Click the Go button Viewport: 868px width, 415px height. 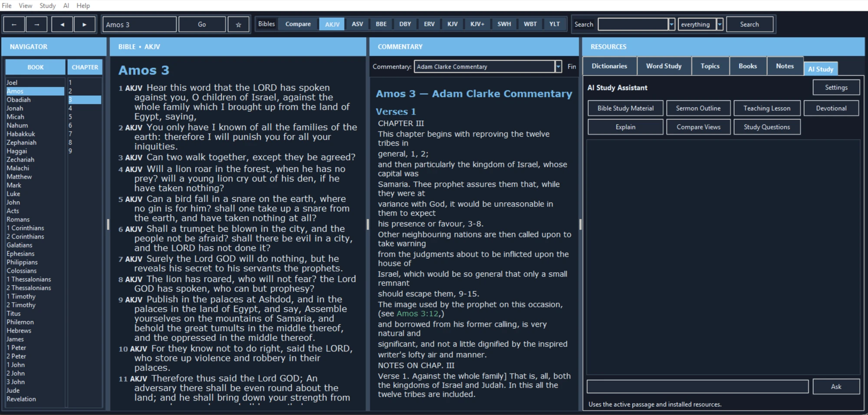coord(202,24)
